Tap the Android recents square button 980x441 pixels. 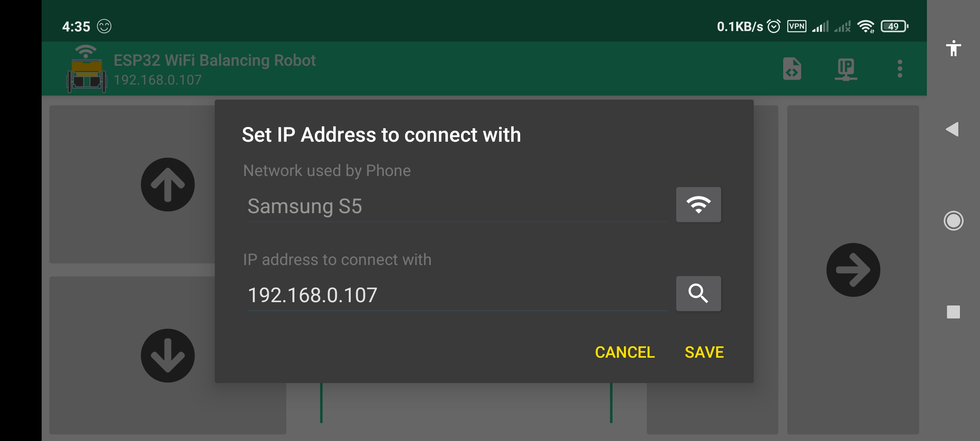pyautogui.click(x=953, y=312)
